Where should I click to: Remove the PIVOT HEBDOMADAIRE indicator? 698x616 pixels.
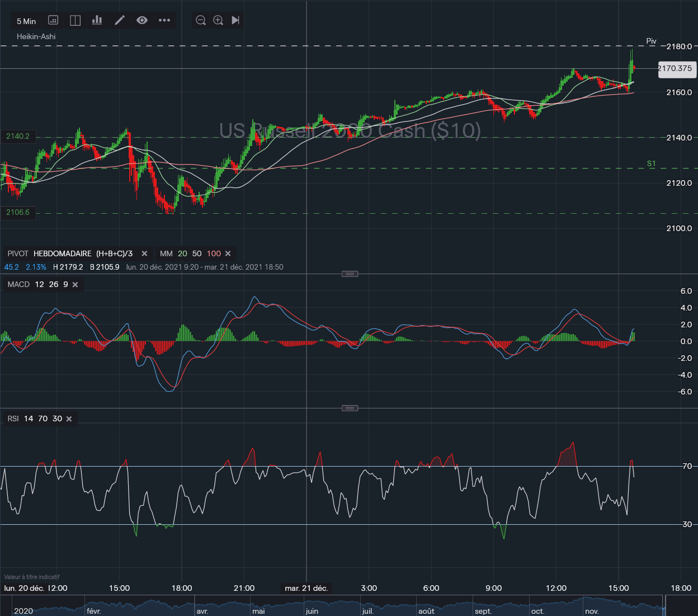pyautogui.click(x=144, y=253)
